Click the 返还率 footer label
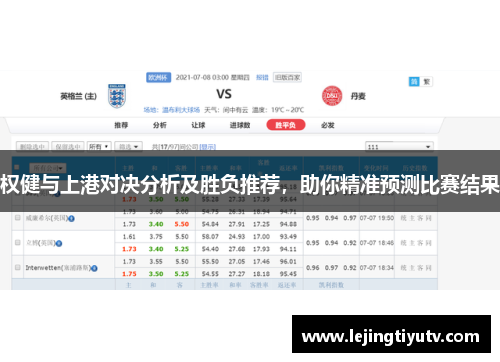 pyautogui.click(x=287, y=285)
